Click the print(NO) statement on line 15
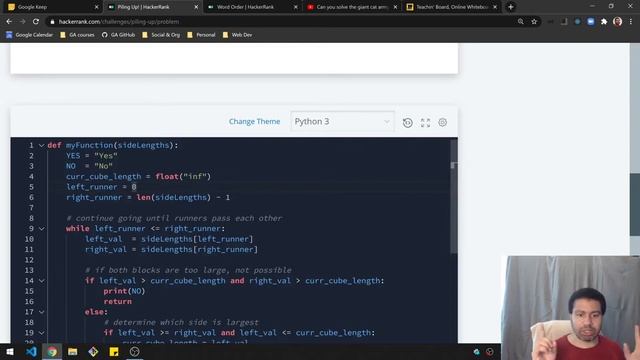Image resolution: width=640 pixels, height=360 pixels. pos(124,291)
